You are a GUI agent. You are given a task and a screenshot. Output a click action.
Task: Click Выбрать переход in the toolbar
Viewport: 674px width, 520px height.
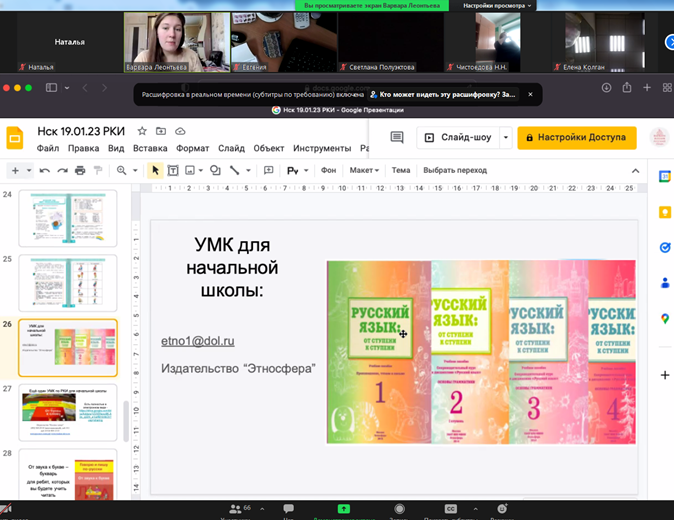pyautogui.click(x=455, y=171)
